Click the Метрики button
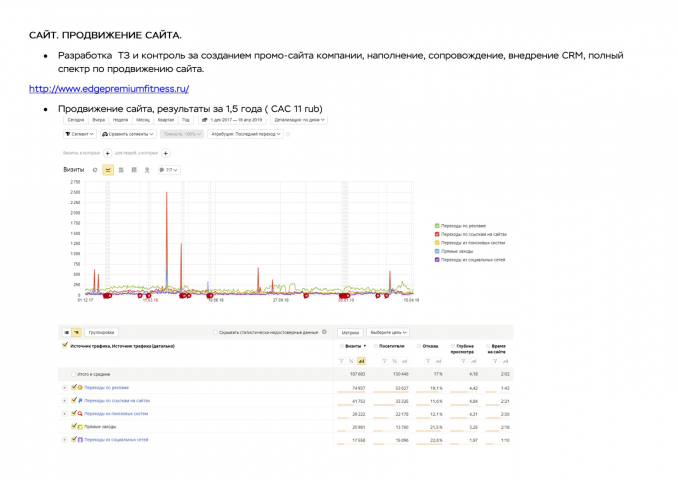The height and width of the screenshot is (480, 678). click(x=350, y=333)
